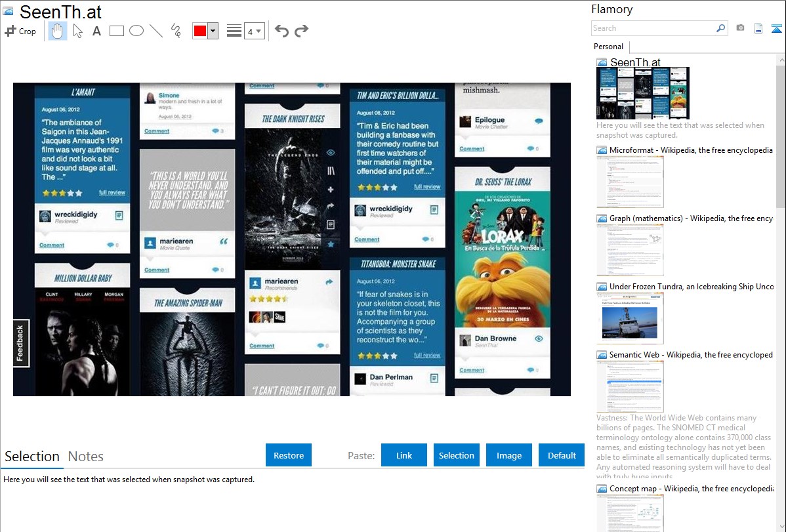Click the share arrow beside mariearen Recommends
The image size is (786, 532).
pyautogui.click(x=329, y=282)
